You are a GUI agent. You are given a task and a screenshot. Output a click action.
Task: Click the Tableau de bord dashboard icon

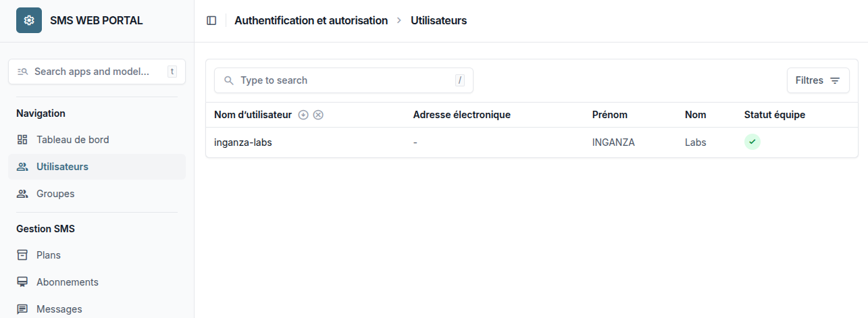[x=22, y=140]
